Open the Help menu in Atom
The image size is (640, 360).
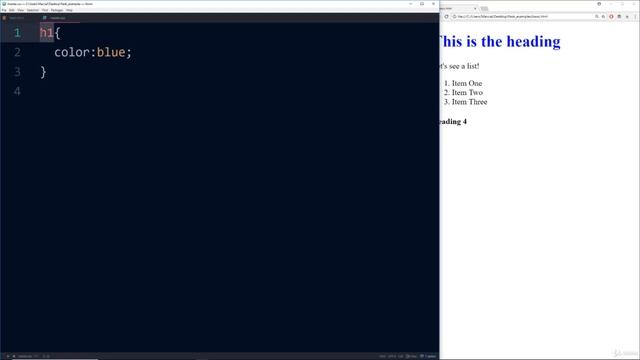(69, 10)
